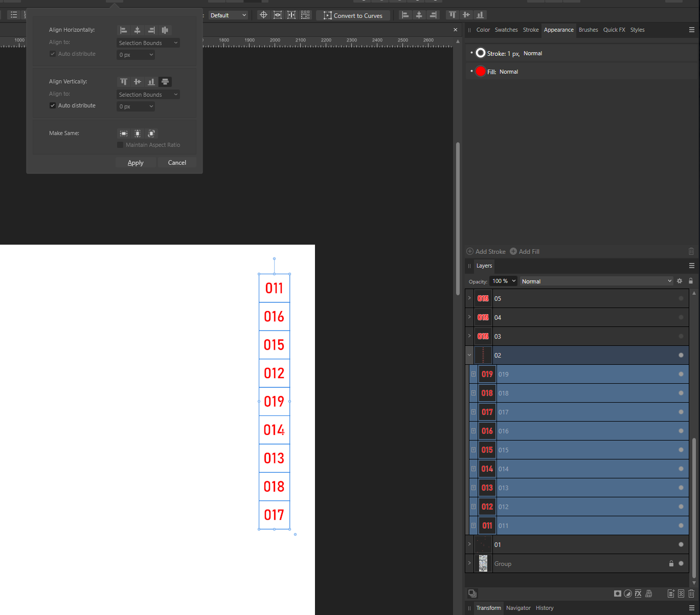Image resolution: width=700 pixels, height=615 pixels.
Task: Show layer 05 using visibility dot
Action: (x=681, y=298)
